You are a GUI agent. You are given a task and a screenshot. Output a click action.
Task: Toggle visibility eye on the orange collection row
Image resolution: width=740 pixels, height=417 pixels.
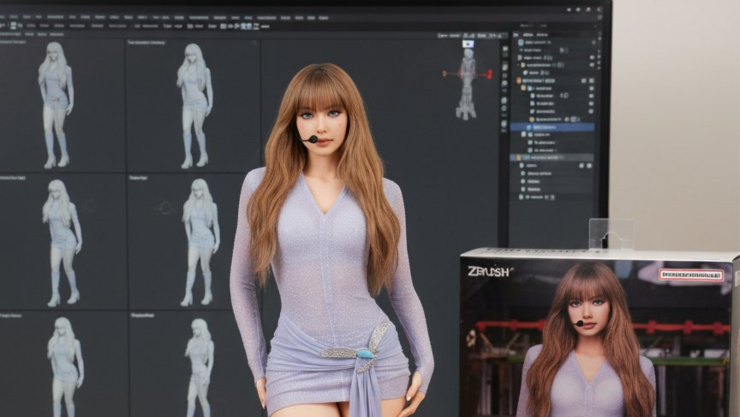(x=592, y=79)
